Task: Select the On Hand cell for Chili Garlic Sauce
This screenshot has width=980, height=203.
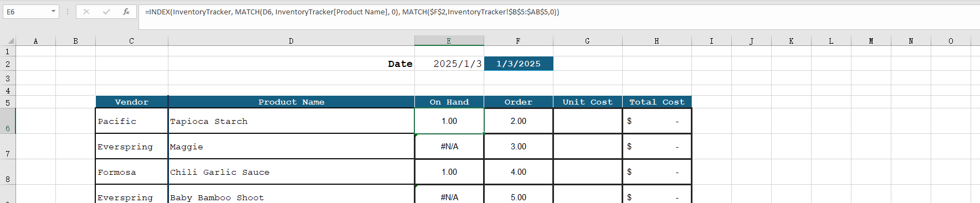Action: click(x=449, y=171)
